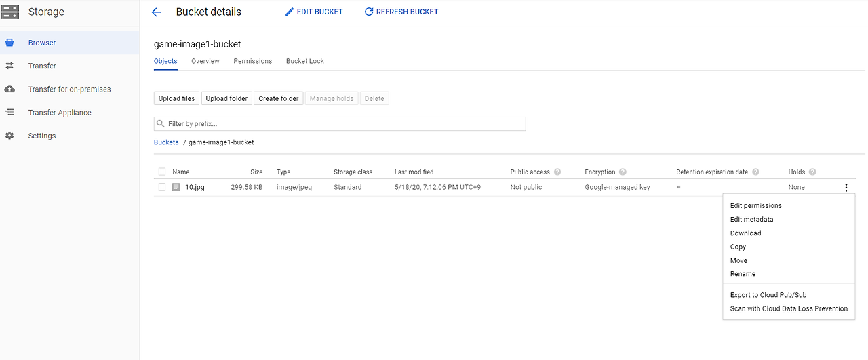This screenshot has width=868, height=360.
Task: Click the help icon next to Encryption
Action: coord(623,172)
